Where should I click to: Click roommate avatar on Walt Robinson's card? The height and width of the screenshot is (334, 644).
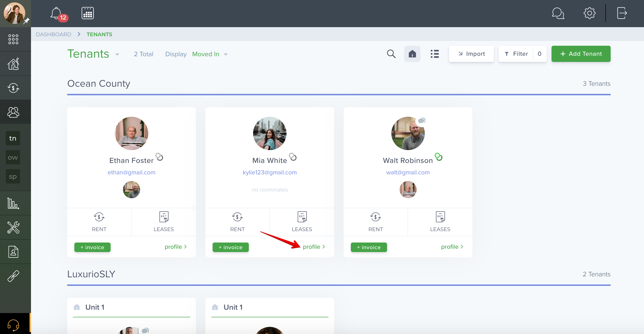(x=408, y=190)
